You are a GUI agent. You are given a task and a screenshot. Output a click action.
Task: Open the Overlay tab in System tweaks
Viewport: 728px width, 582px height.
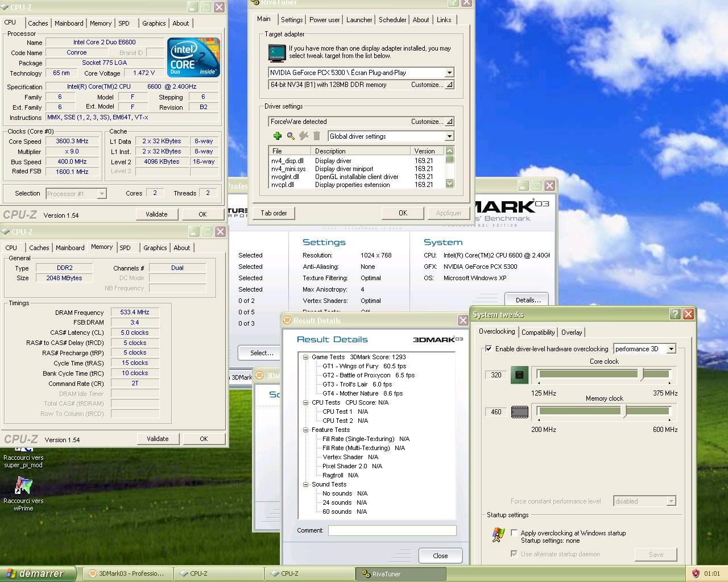point(572,332)
